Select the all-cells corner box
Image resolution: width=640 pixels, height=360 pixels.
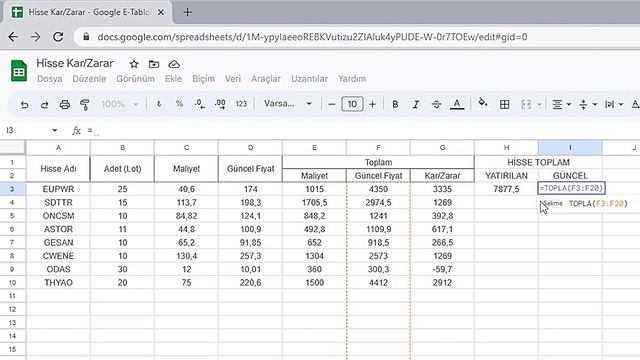[x=13, y=147]
